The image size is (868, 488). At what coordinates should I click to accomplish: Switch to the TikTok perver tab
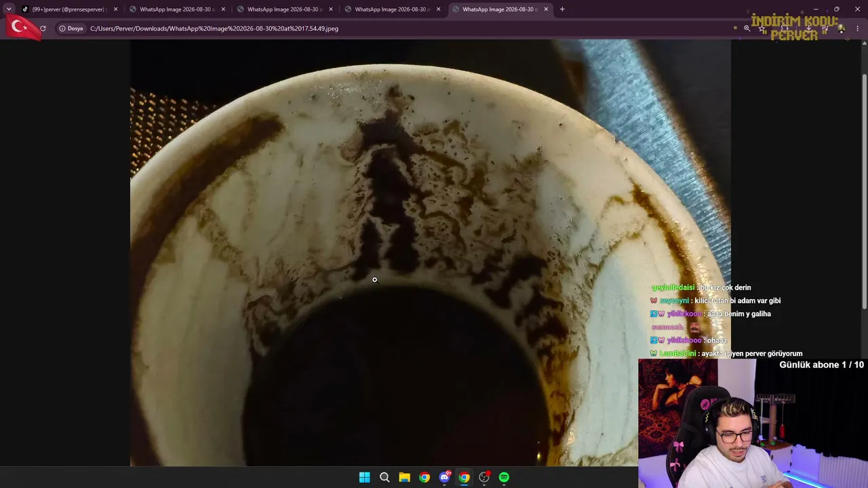70,9
